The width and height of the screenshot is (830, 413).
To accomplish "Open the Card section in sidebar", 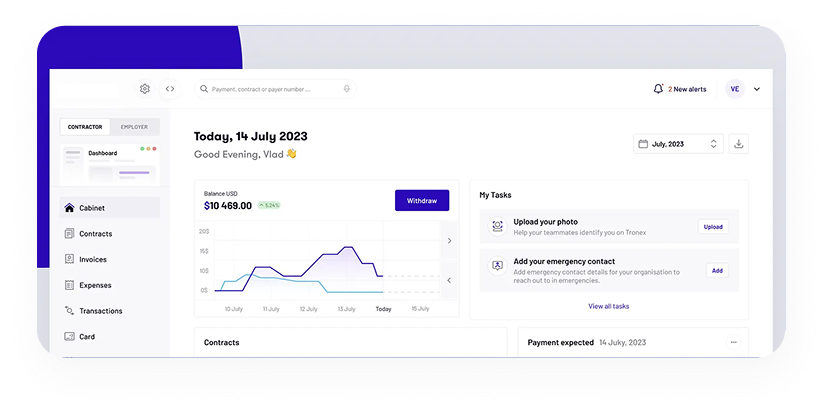I will pos(87,337).
